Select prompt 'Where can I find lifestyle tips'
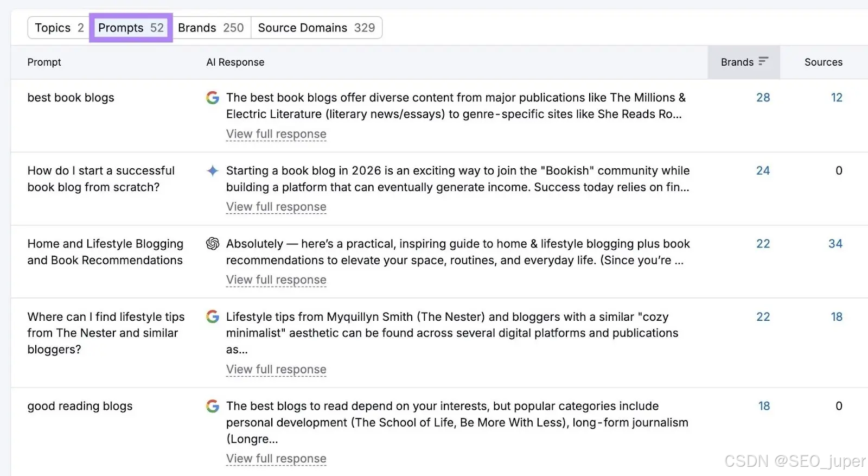Image resolution: width=868 pixels, height=476 pixels. (x=106, y=333)
